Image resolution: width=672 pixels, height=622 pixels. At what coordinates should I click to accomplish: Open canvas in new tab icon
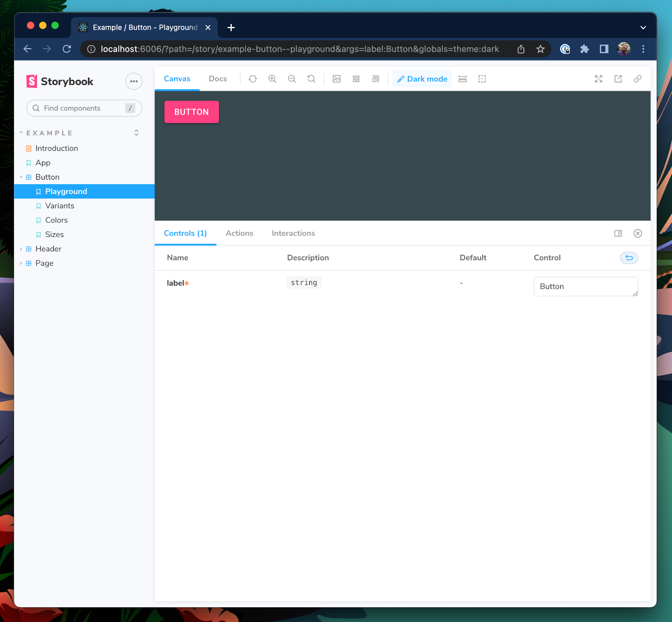click(618, 79)
